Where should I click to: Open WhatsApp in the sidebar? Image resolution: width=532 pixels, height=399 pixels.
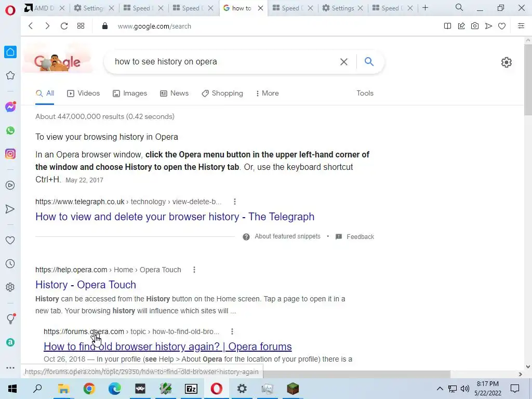pos(10,130)
